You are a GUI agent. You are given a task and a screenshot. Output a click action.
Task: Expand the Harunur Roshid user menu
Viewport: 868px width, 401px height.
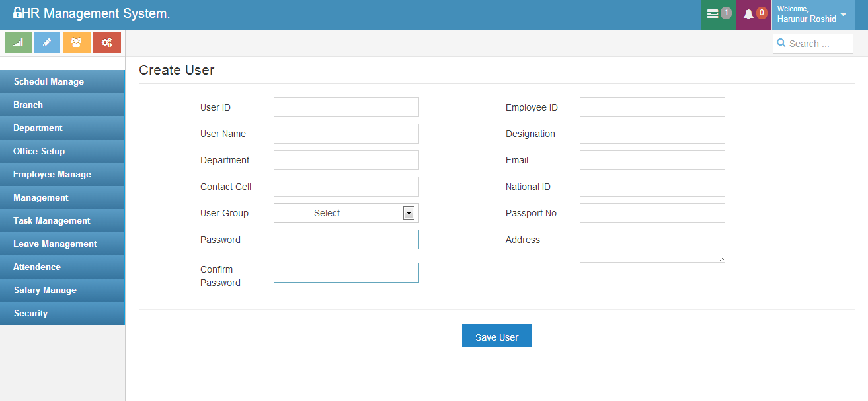pyautogui.click(x=843, y=15)
